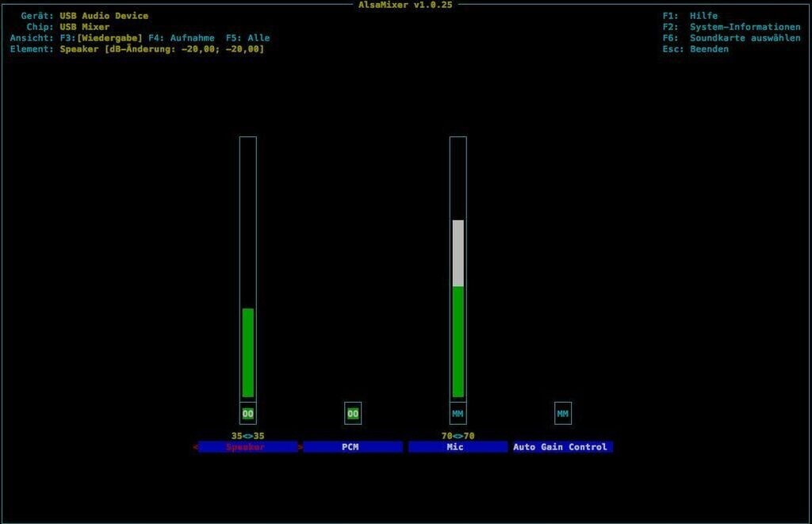812x524 pixels.
Task: Open F2 System-Informationen
Action: coord(731,27)
